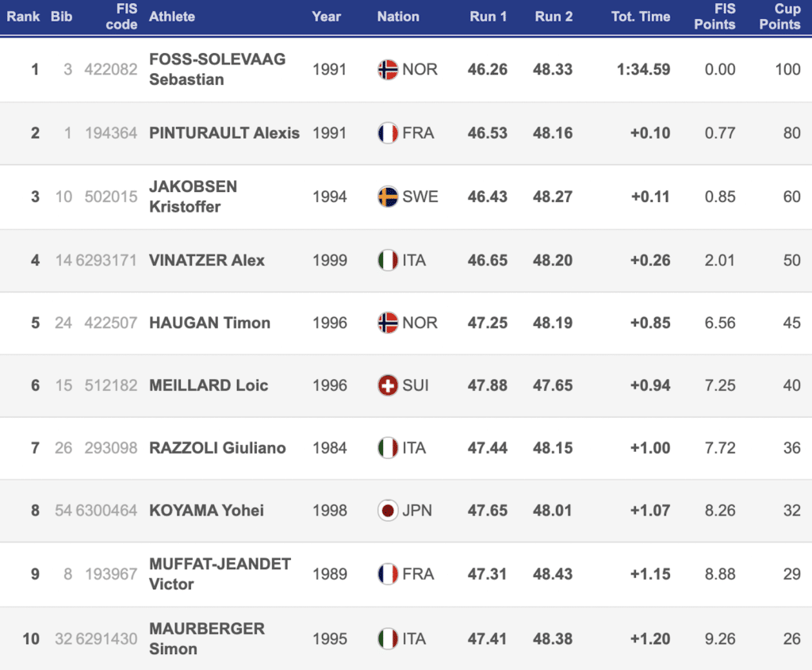This screenshot has height=670, width=812.
Task: Click Switzerland flag icon beside Meillard
Action: [388, 385]
